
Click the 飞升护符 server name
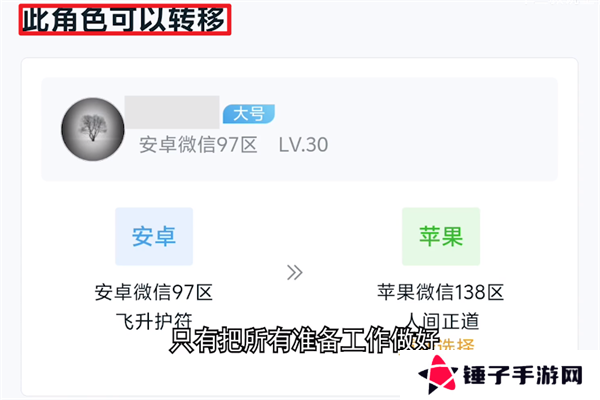coord(154,321)
